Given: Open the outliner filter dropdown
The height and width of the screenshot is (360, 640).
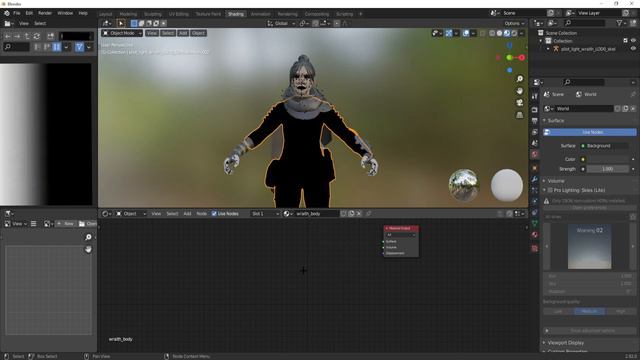Looking at the screenshot, I should (621, 23).
